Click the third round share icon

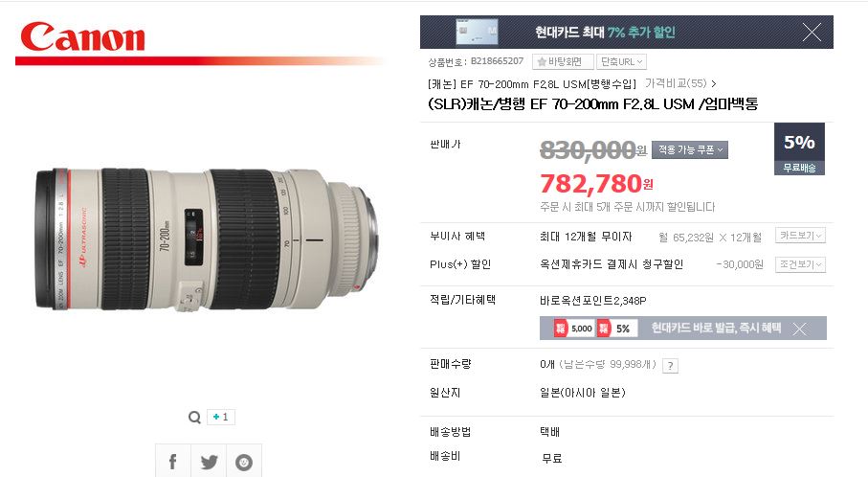(244, 461)
